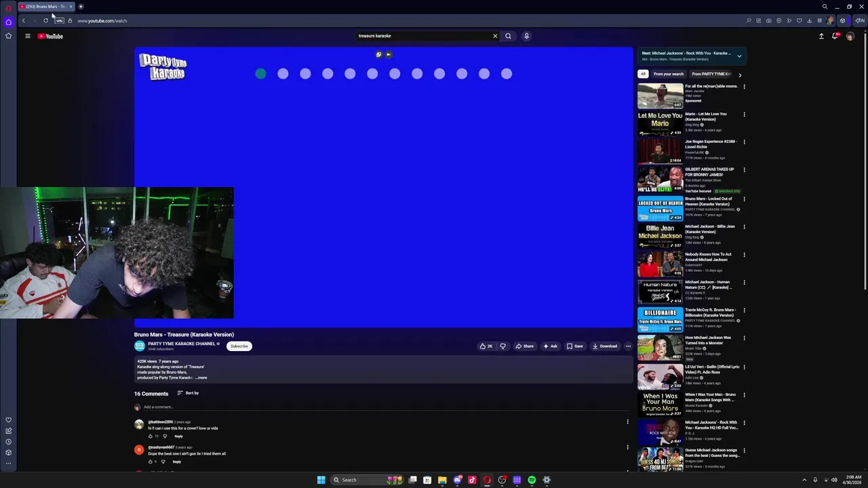Click the heart icon in browser toolbar
868x488 pixels.
[x=799, y=20]
